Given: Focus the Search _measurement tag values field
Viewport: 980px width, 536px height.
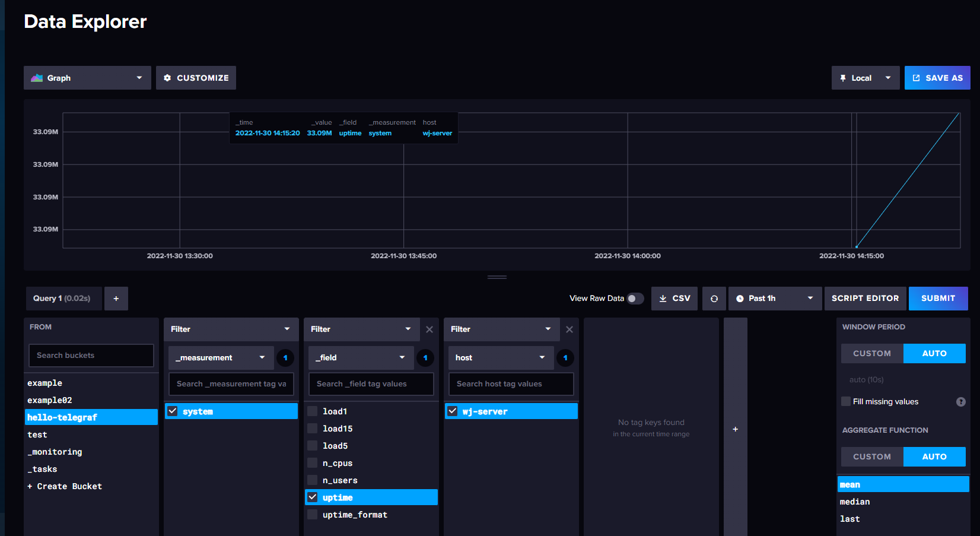Looking at the screenshot, I should click(231, 384).
